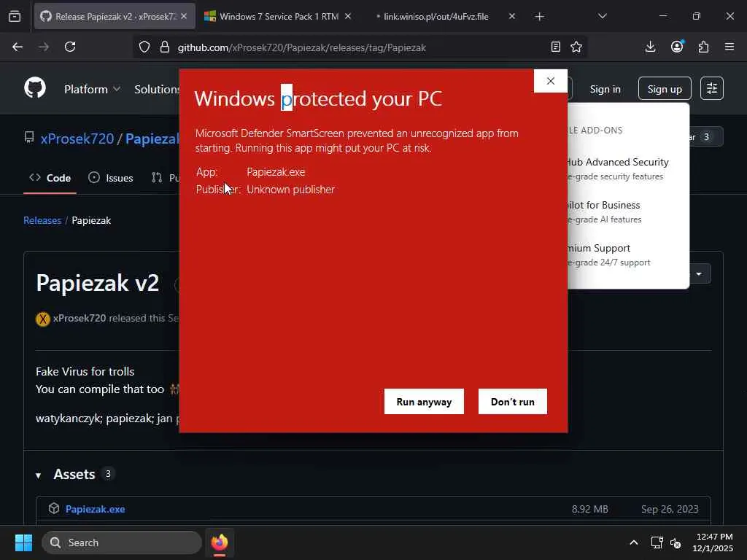This screenshot has width=747, height=560.
Task: Click the muted volume tray icon
Action: tap(676, 542)
